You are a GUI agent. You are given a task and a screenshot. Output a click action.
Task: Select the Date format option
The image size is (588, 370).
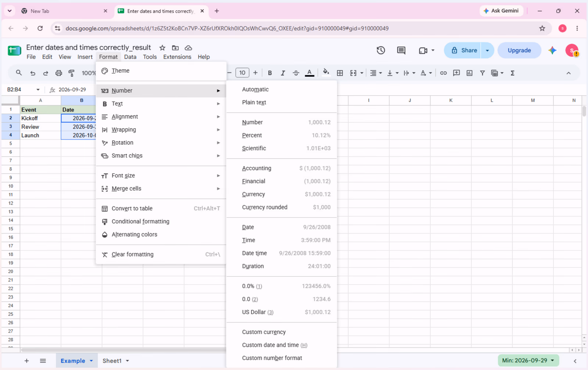tap(282, 227)
